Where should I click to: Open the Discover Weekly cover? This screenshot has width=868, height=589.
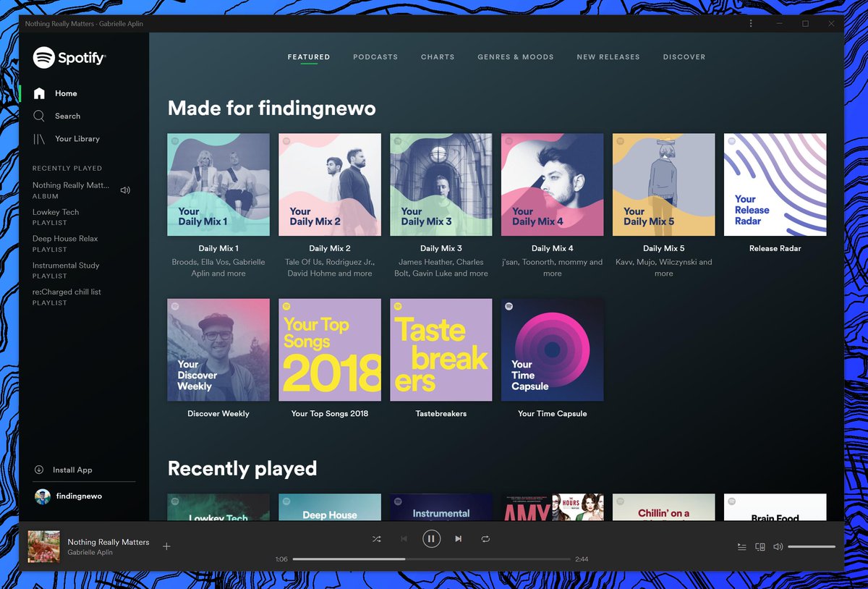click(x=218, y=350)
